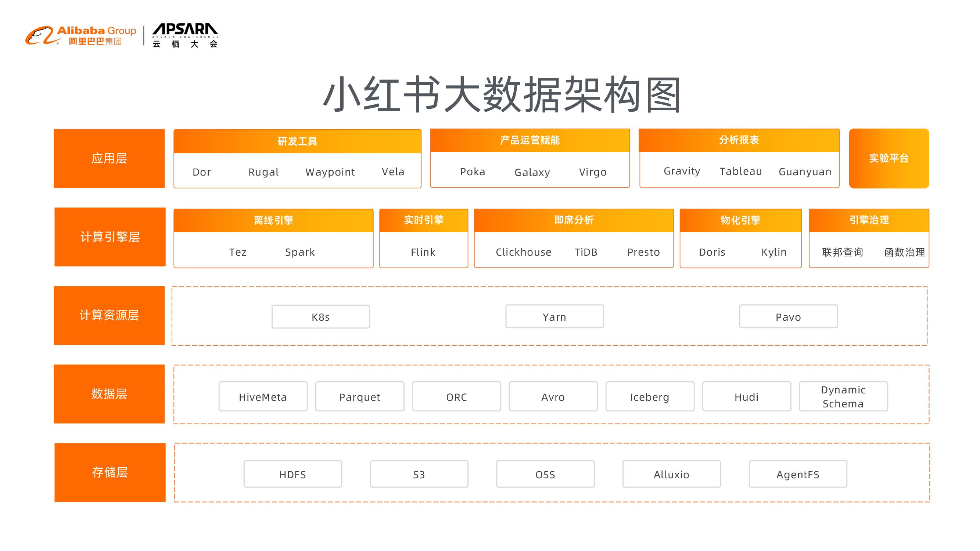Click the 小红书大数据架构图 title
This screenshot has height=551, width=980.
tap(502, 94)
